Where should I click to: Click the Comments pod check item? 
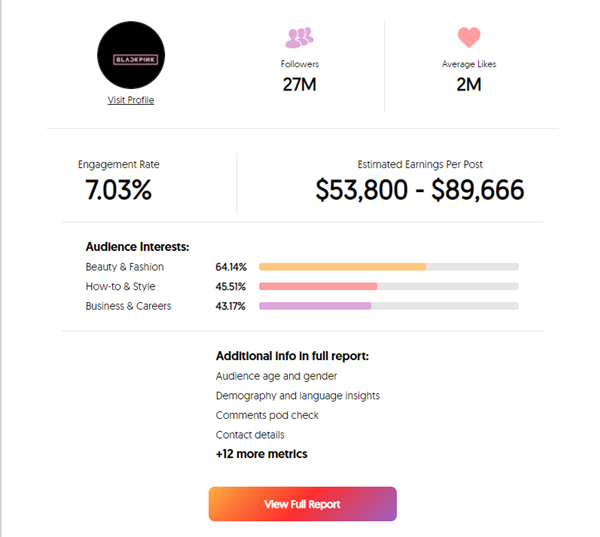(x=267, y=415)
